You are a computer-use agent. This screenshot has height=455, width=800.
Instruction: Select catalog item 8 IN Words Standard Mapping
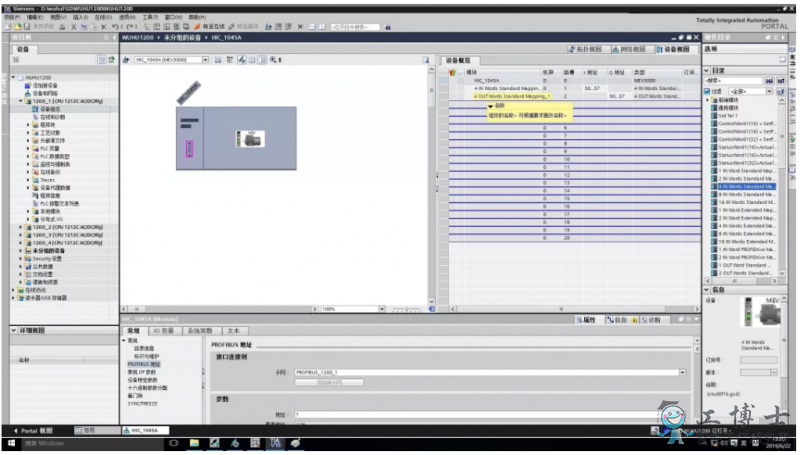(744, 194)
